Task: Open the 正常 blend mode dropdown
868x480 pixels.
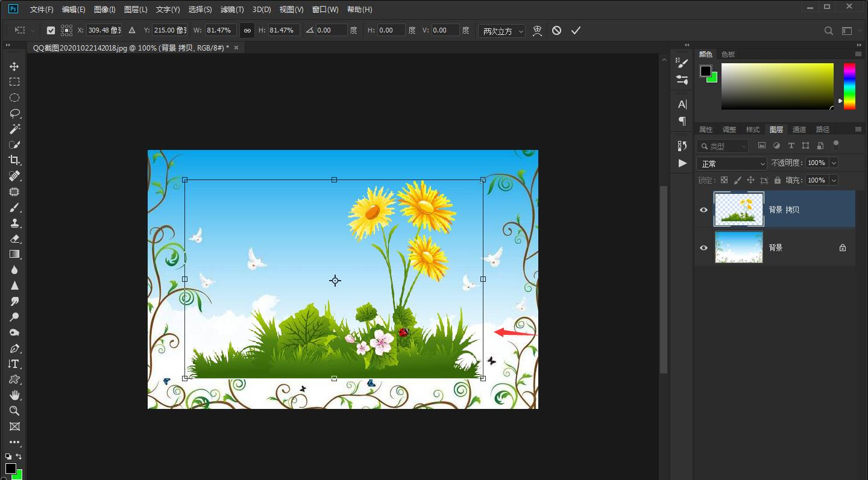Action: click(x=731, y=163)
